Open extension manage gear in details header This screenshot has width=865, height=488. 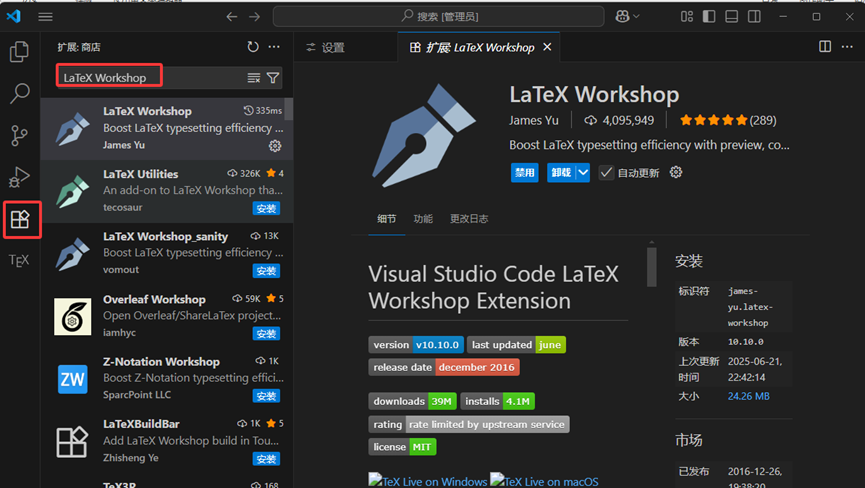click(676, 172)
